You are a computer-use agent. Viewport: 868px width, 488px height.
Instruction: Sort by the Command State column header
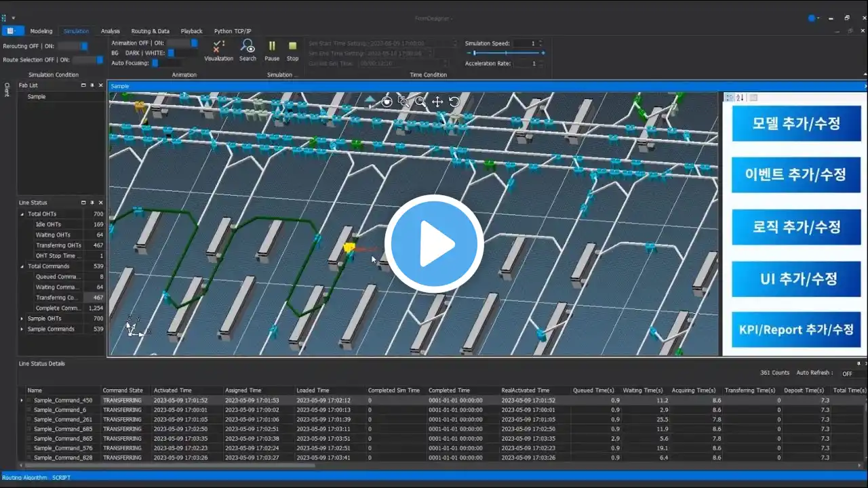[123, 390]
